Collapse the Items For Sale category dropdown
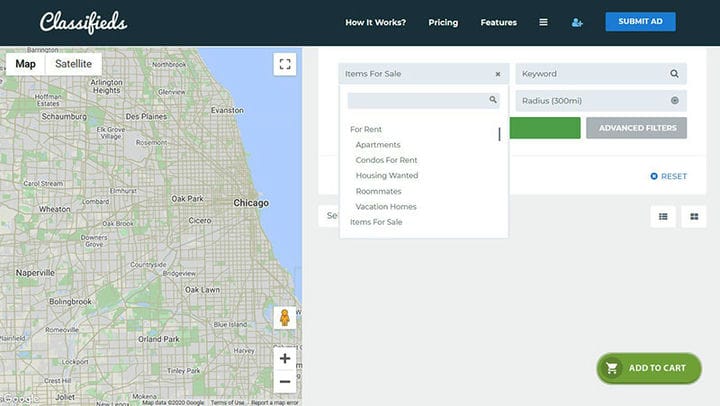 point(417,74)
